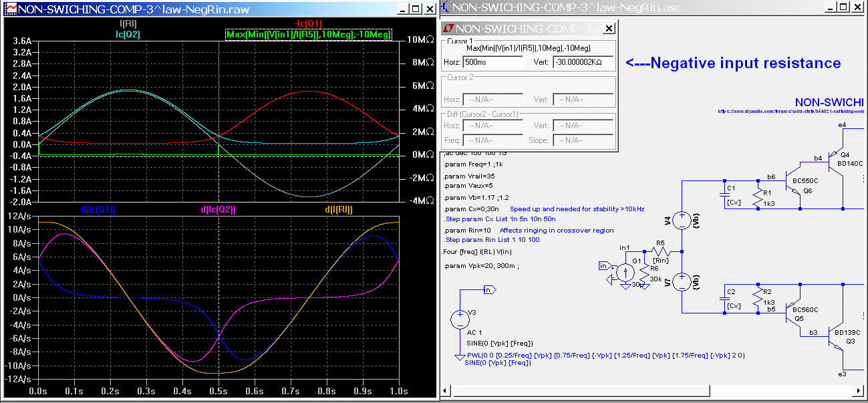This screenshot has width=868, height=403.
Task: Click the '.param Cx=0;30n' directive
Action: point(471,209)
